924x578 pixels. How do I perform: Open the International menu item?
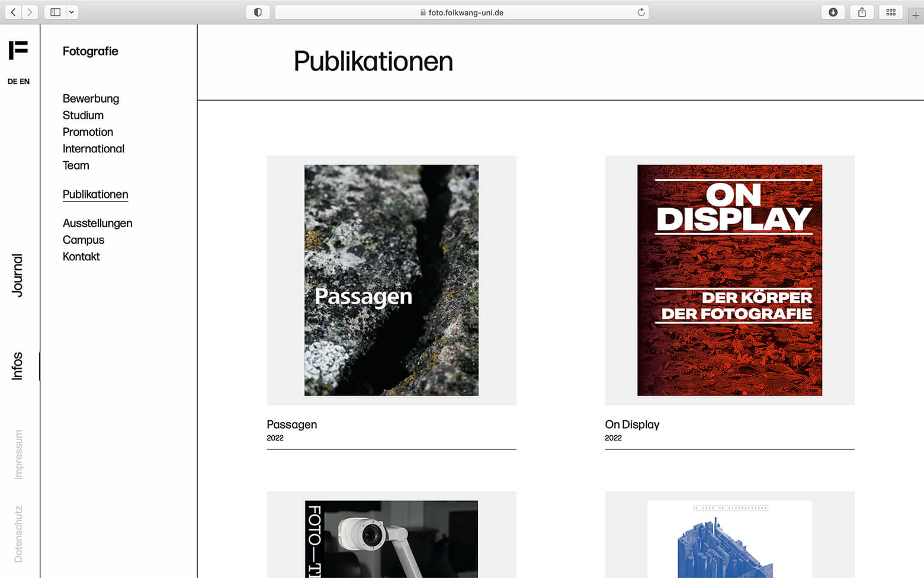click(x=94, y=148)
